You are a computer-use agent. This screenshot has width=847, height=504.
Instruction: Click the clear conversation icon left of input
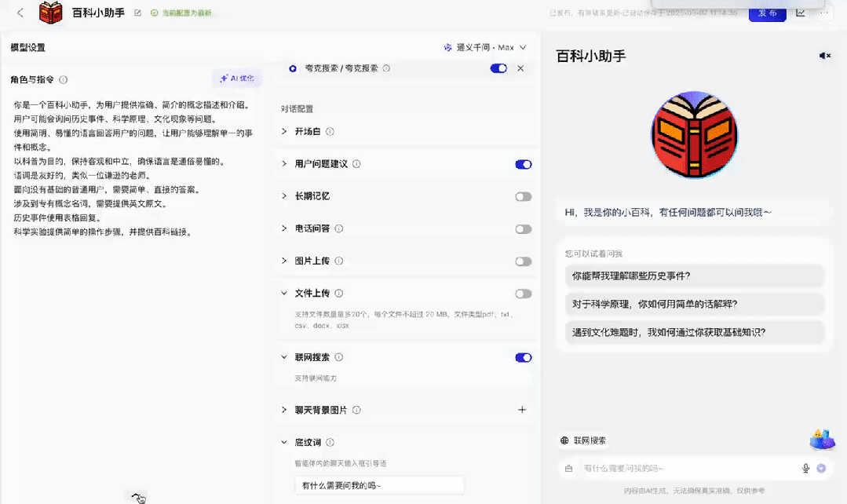tap(568, 469)
